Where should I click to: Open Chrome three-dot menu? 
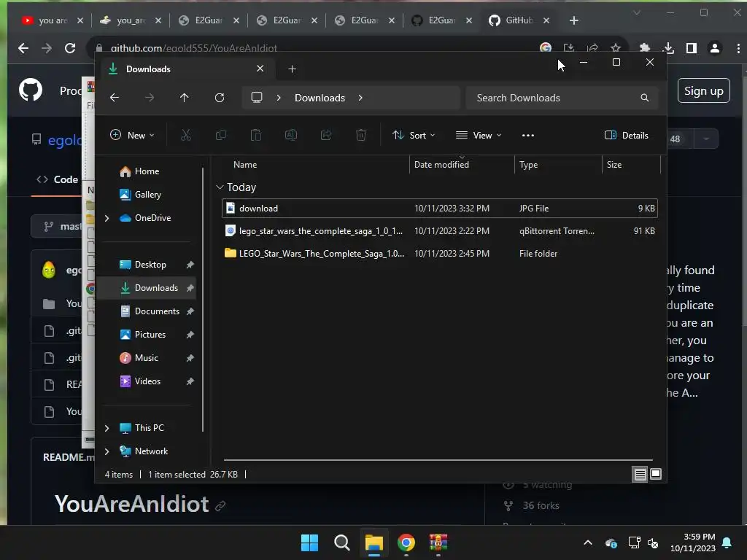[x=738, y=48]
